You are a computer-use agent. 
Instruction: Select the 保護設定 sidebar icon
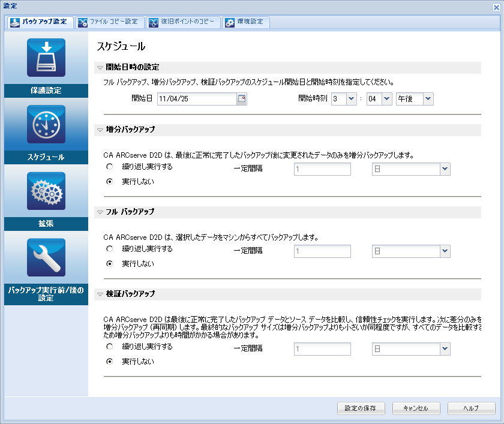(46, 58)
